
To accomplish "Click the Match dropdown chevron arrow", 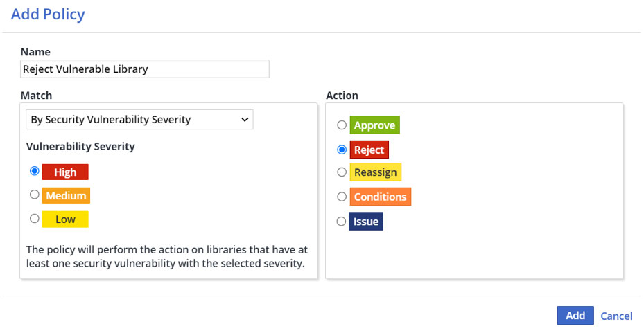I will (244, 120).
